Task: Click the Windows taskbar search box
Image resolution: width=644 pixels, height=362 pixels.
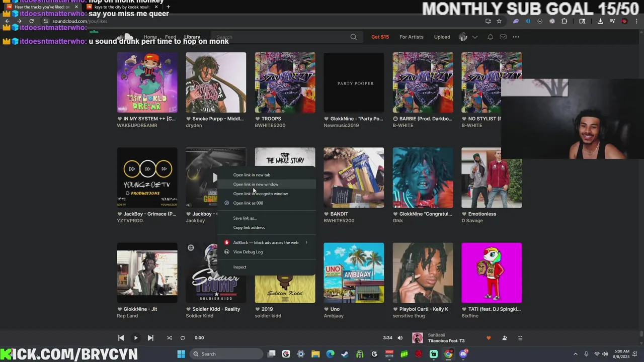Action: click(x=226, y=354)
